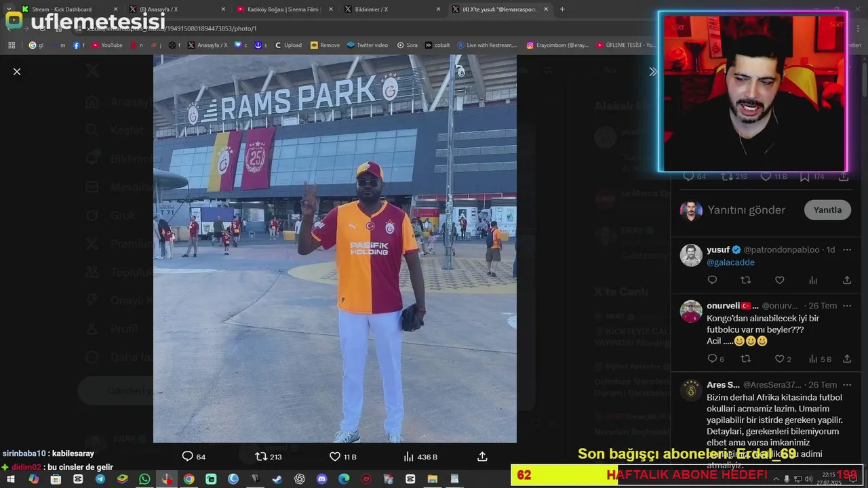Open WhatsApp from the taskbar

coord(144,479)
